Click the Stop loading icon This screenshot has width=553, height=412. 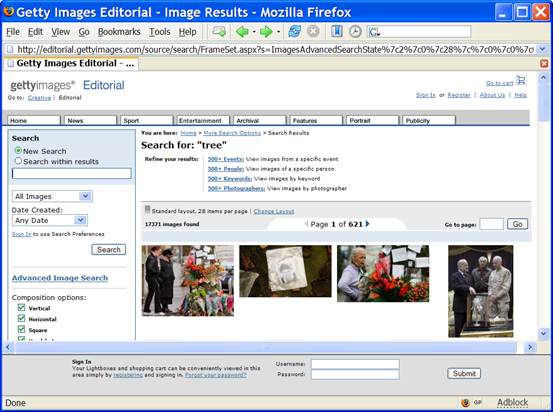pyautogui.click(x=313, y=31)
